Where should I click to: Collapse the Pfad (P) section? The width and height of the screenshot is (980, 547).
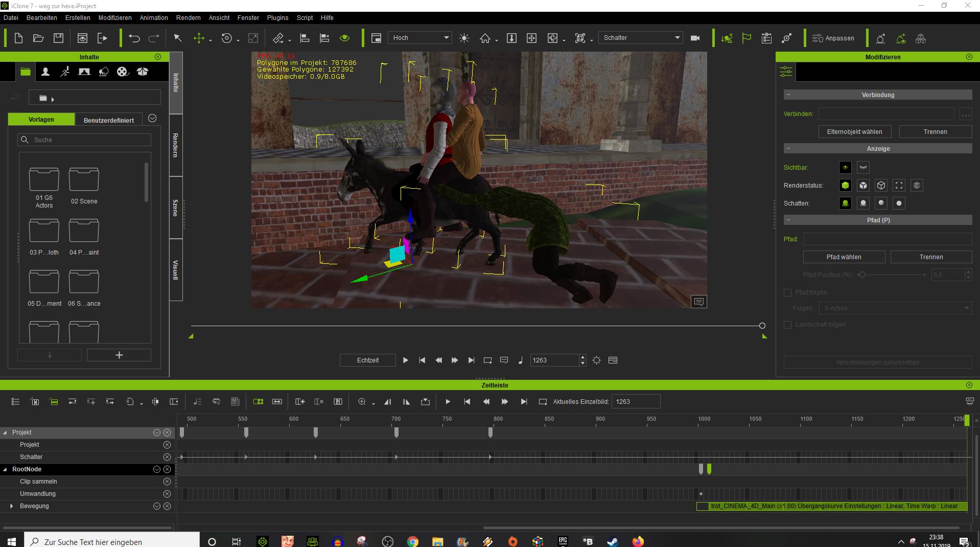[788, 220]
